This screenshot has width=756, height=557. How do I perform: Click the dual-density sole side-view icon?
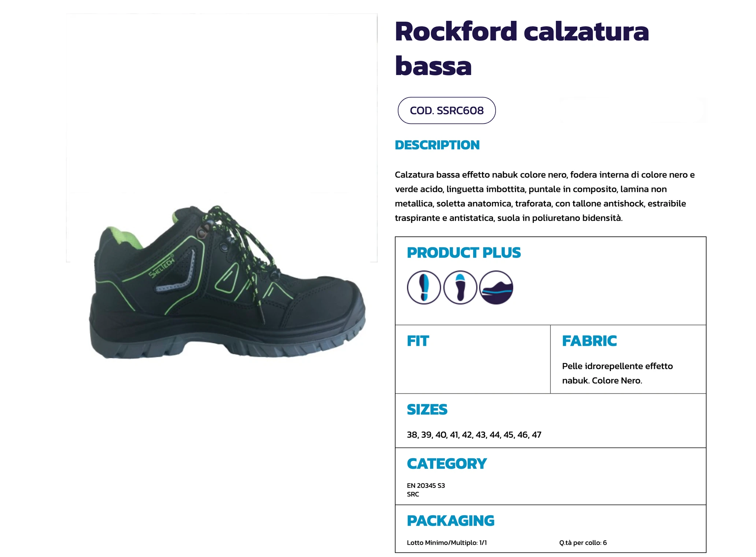(496, 287)
